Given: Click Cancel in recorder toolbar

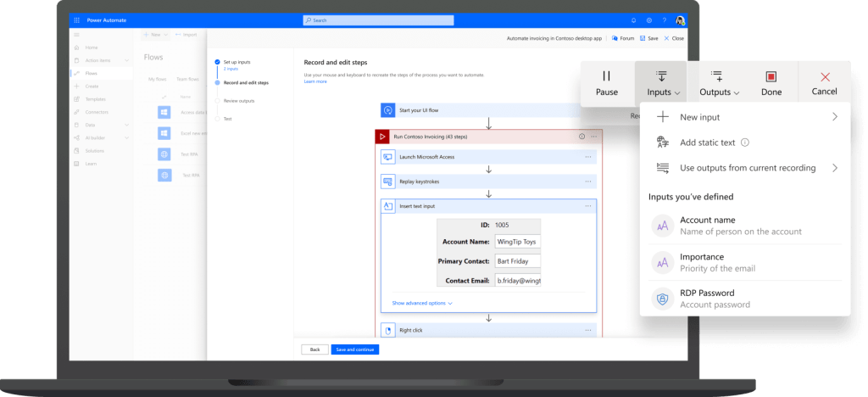Looking at the screenshot, I should [824, 84].
